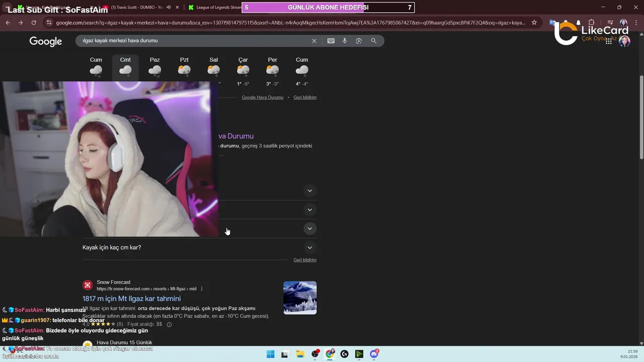This screenshot has height=362, width=644.
Task: Select the Sal day forecast
Action: 214,68
